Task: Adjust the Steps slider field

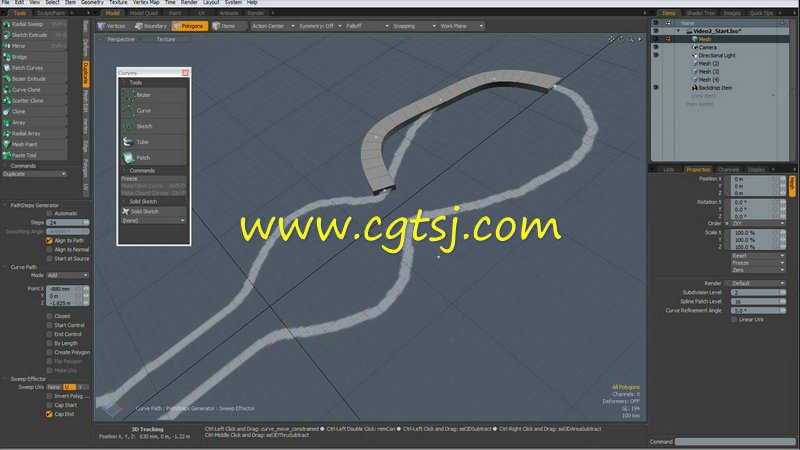Action: point(67,222)
